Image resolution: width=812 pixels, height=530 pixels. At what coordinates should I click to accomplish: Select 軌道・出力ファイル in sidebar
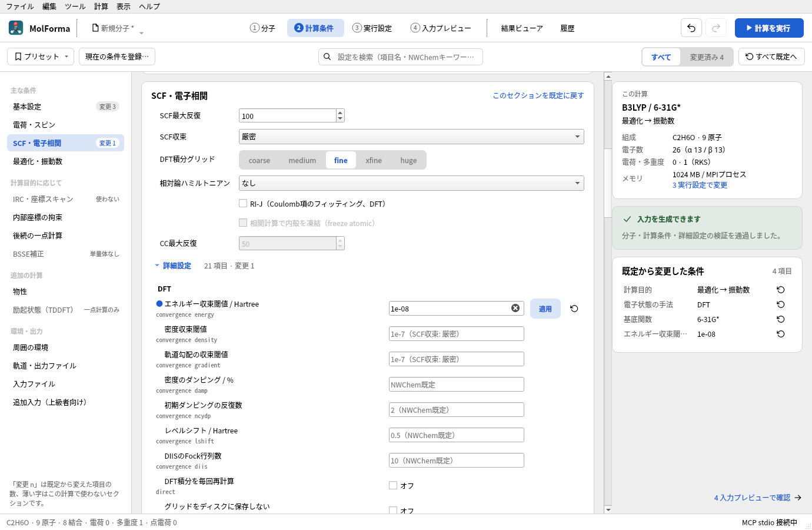[65, 366]
